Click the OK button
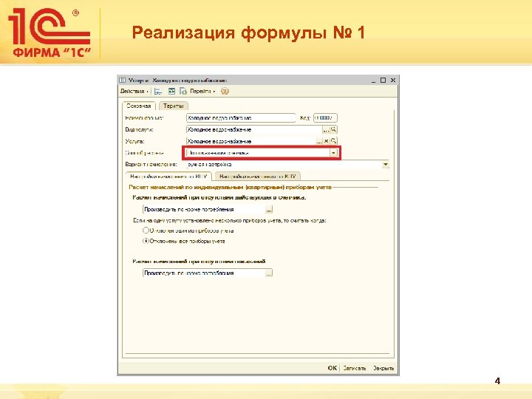This screenshot has height=399, width=532. tap(332, 368)
